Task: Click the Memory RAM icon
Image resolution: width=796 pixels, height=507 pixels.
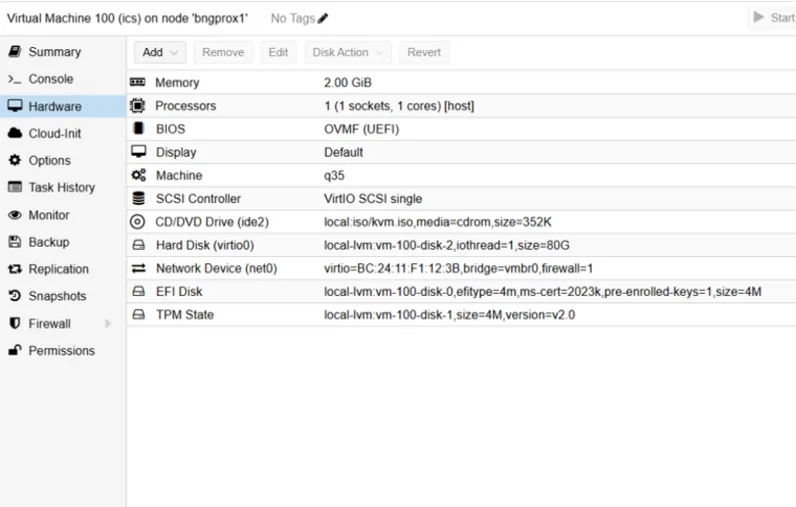Action: pyautogui.click(x=138, y=82)
